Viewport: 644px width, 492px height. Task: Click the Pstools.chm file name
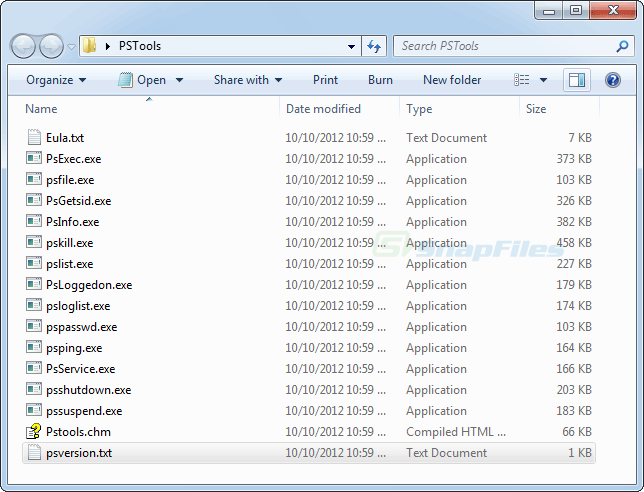click(x=78, y=432)
